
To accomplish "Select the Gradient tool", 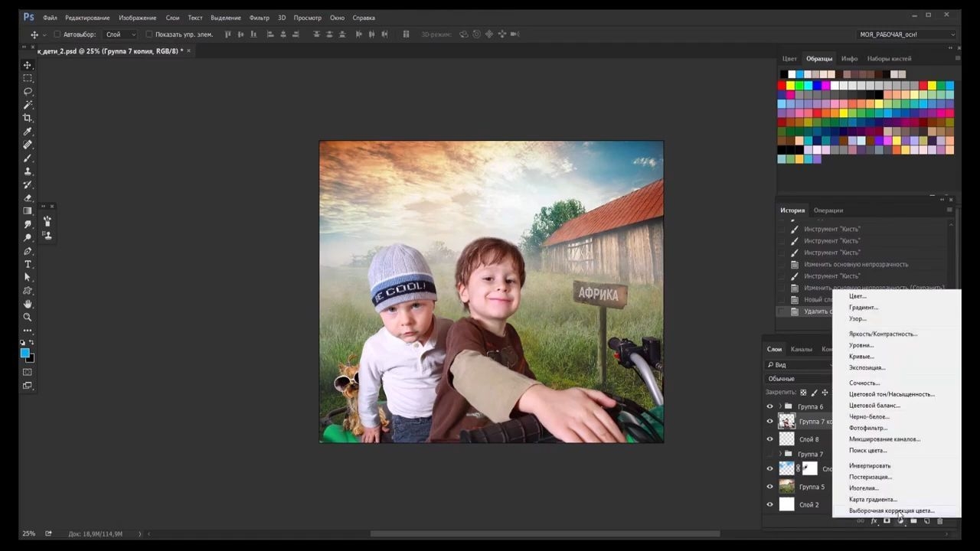I will 28,211.
